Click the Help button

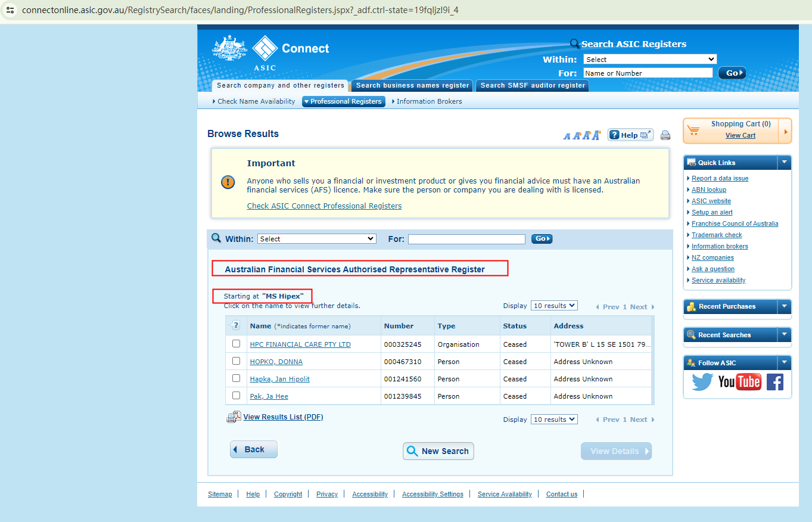click(630, 135)
